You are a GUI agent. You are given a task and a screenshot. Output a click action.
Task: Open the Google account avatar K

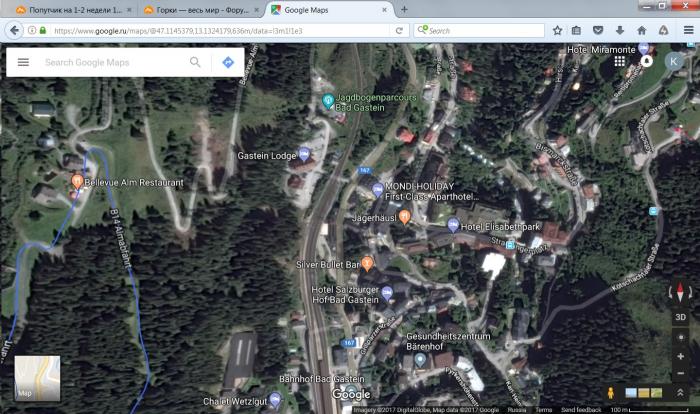click(674, 61)
